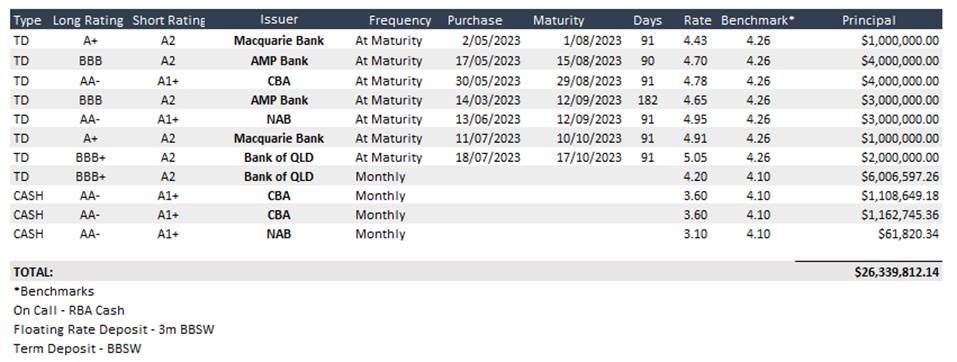Click the maturity date 17/10/2023
957x362 pixels.
point(589,157)
